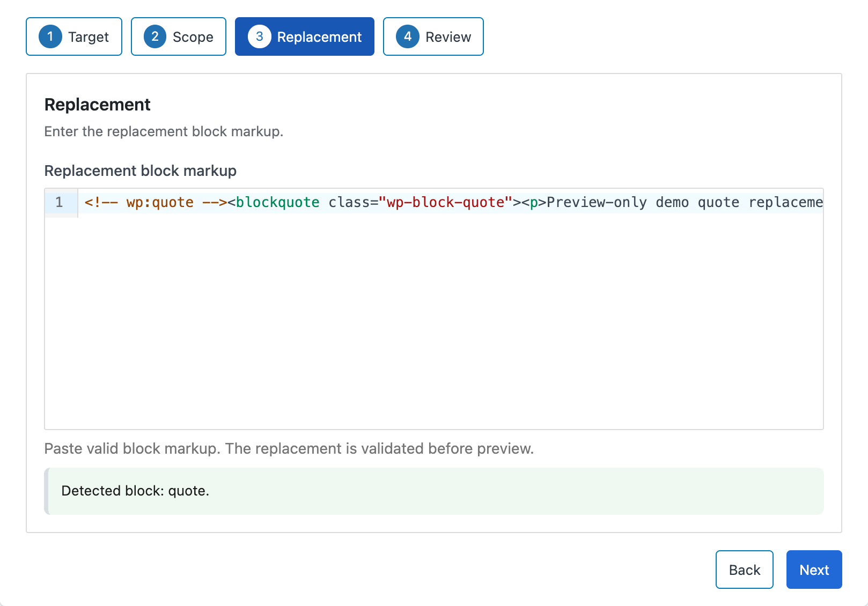Click the "wp-block-quote" class string in code
The height and width of the screenshot is (606, 868).
445,202
